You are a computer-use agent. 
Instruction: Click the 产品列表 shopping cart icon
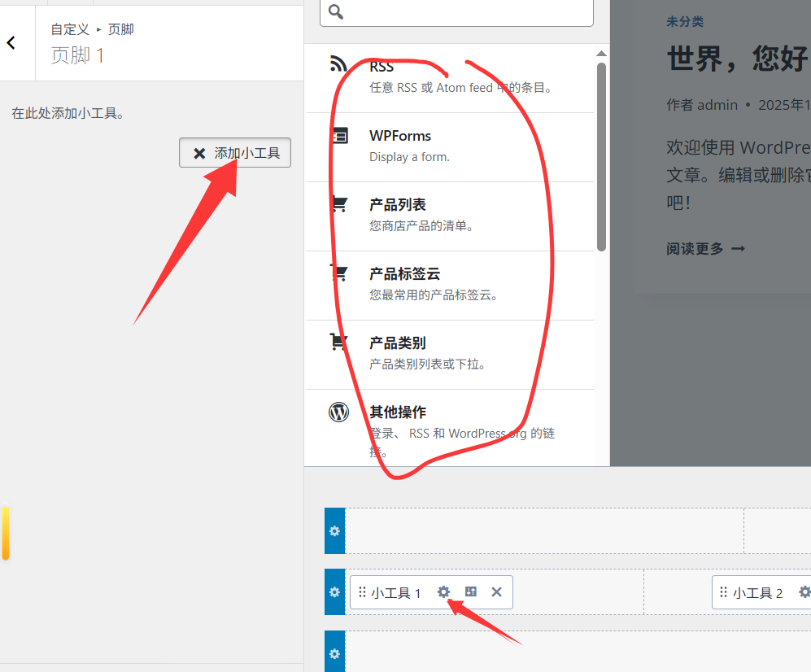[339, 204]
